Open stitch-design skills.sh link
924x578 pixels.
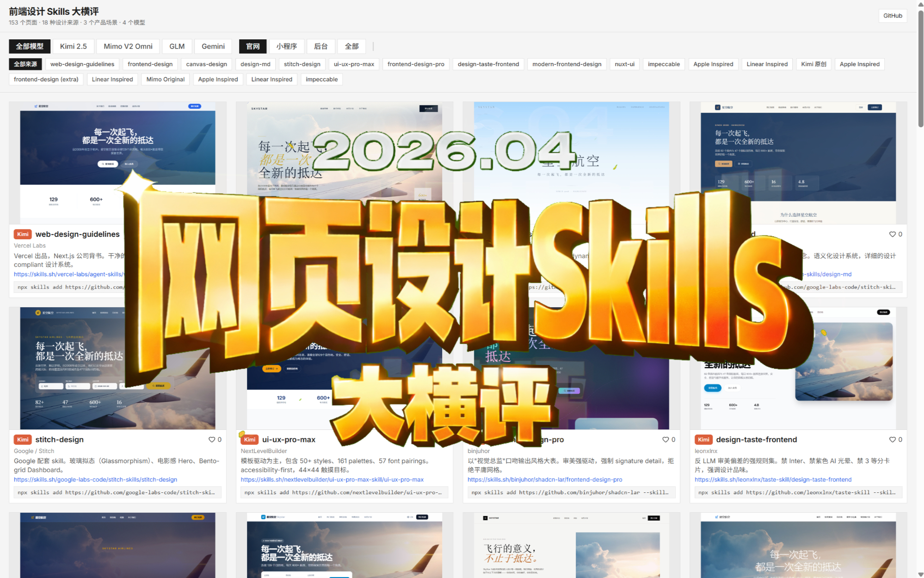(95, 479)
